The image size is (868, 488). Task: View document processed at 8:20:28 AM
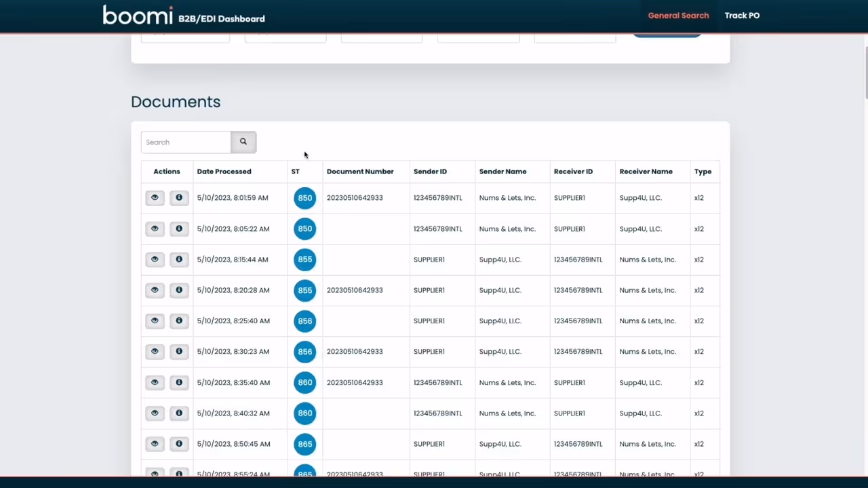click(x=155, y=290)
